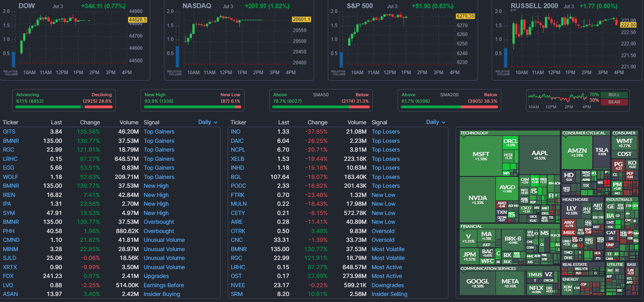Select the AMZN tile in the heatmap

[x=577, y=152]
